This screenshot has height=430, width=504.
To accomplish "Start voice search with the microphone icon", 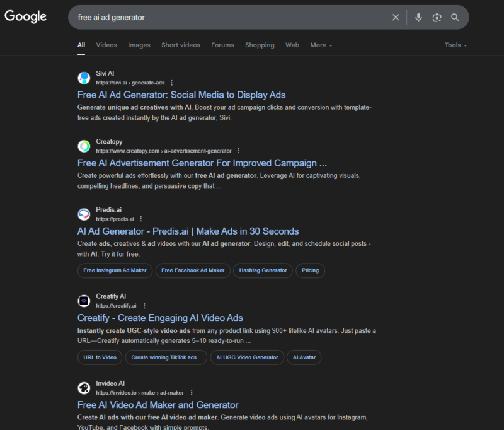I will click(x=418, y=18).
